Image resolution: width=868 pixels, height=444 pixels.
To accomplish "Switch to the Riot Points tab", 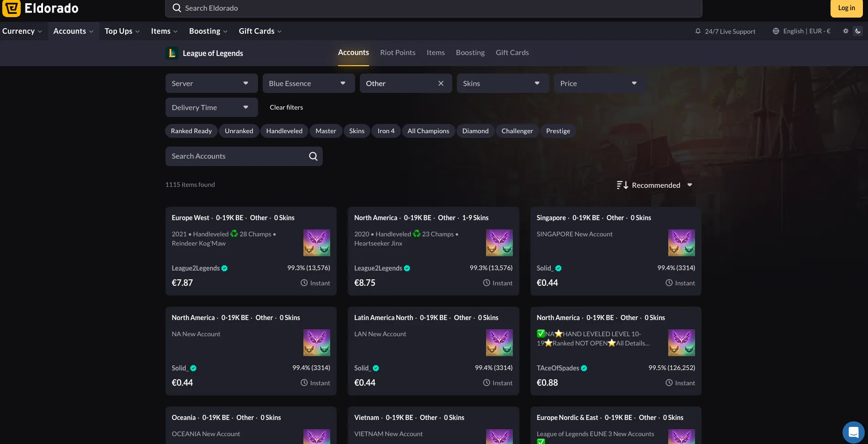I will click(397, 52).
